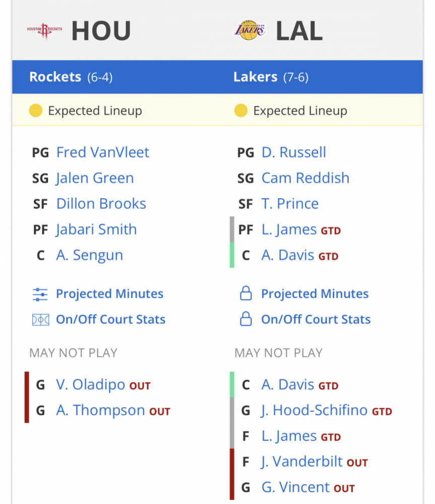The image size is (435, 504).
Task: Click the Rockets court diagram icon
Action: (40, 320)
